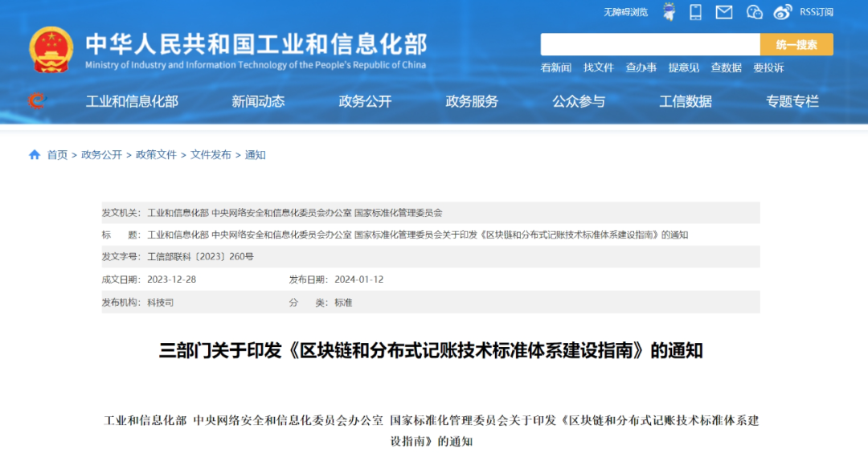Click the 统一搜索 search button

click(x=796, y=44)
